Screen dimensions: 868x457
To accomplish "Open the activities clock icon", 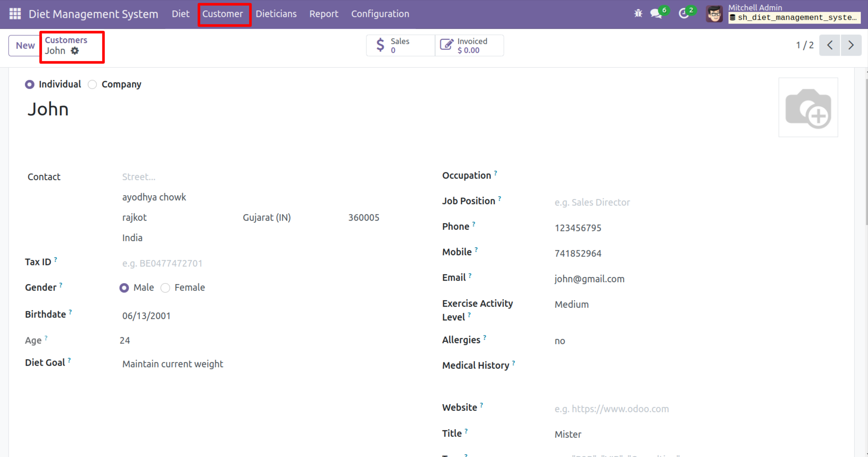I will click(683, 14).
